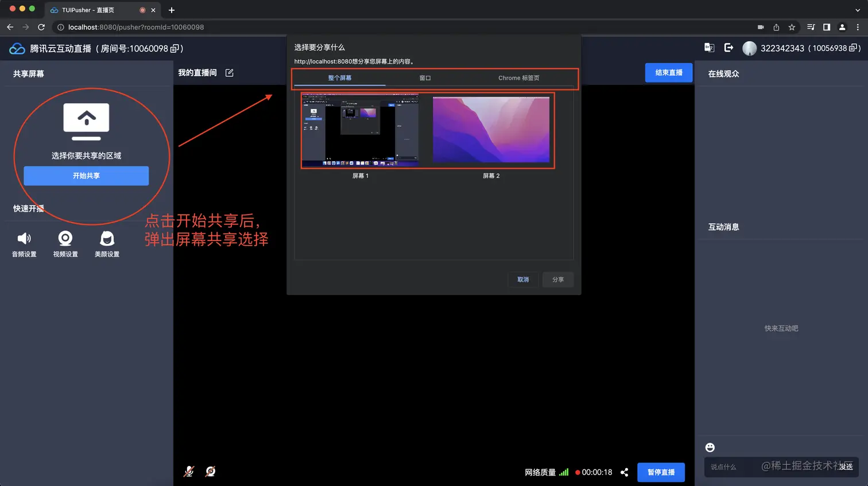Open a new browser tab
Screen dimensions: 868x486
tap(172, 10)
